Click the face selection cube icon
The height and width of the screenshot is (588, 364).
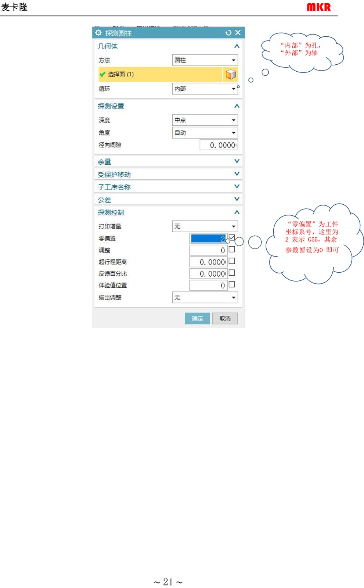230,74
